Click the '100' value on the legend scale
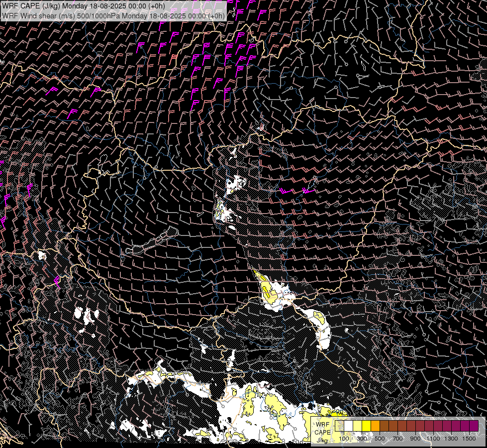The height and width of the screenshot is (448, 487). (344, 439)
